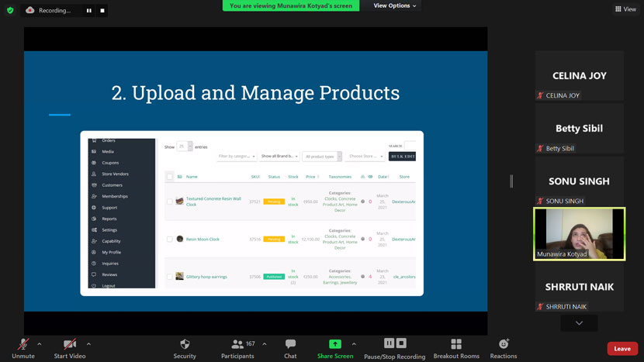Click Reviews in the slide sidebar
Screen dimensions: 644x362
(x=109, y=274)
